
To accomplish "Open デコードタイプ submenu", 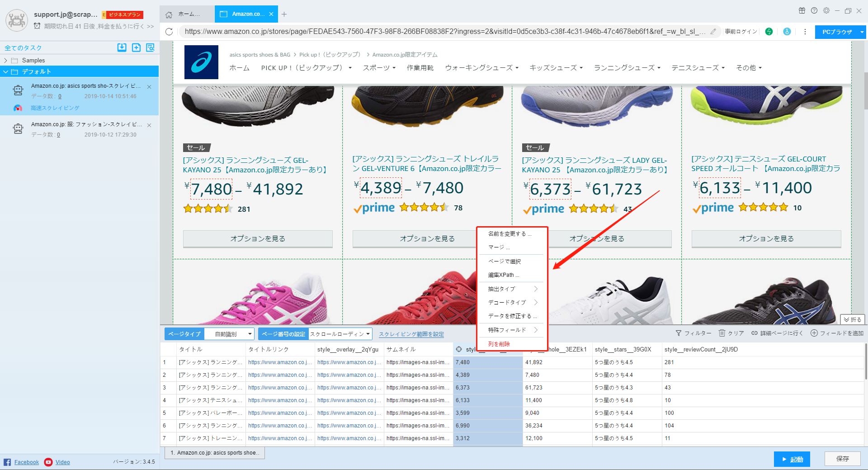I will [x=512, y=302].
